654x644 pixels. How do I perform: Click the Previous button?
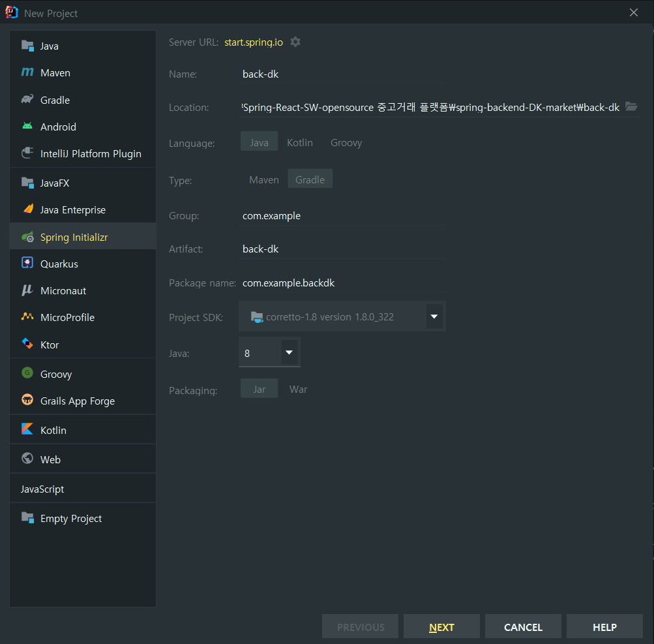coord(361,627)
